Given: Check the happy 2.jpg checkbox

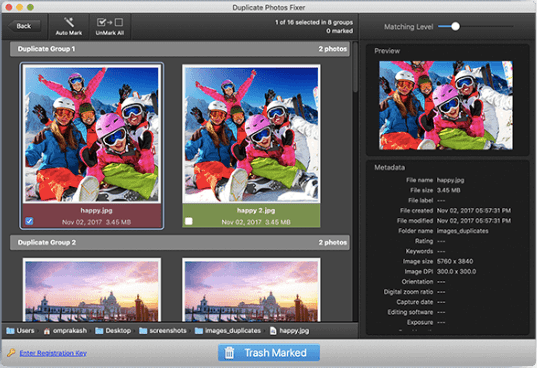Looking at the screenshot, I should click(189, 221).
